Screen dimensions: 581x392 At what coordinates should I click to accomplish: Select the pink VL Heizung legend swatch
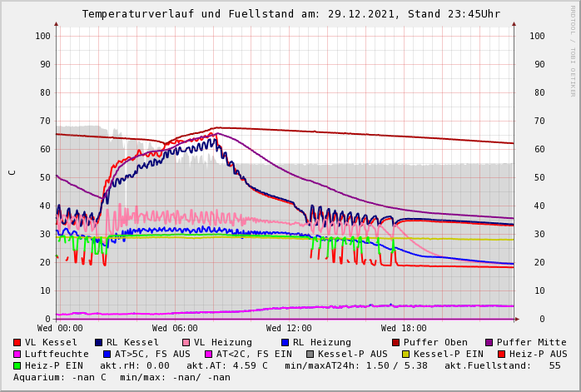186,342
